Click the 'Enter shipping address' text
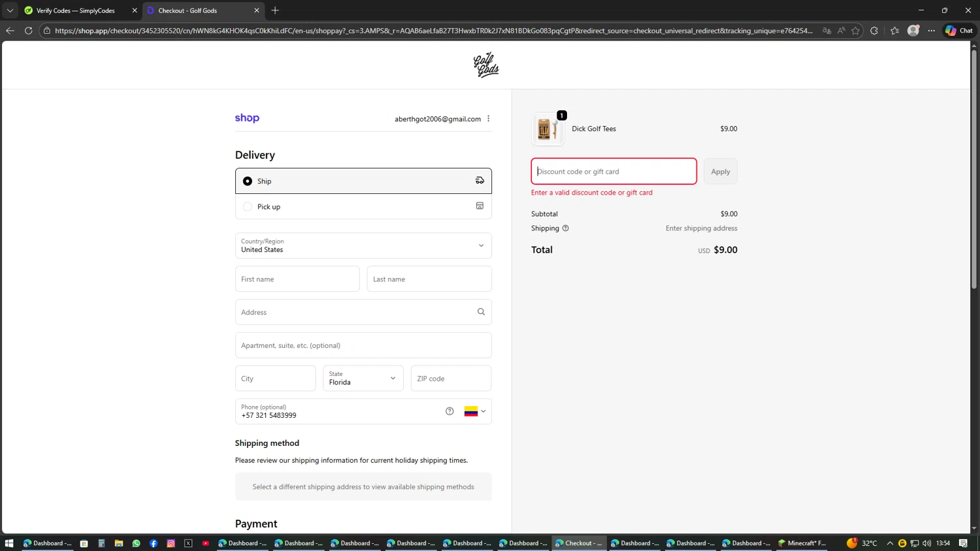The image size is (980, 551). point(701,228)
